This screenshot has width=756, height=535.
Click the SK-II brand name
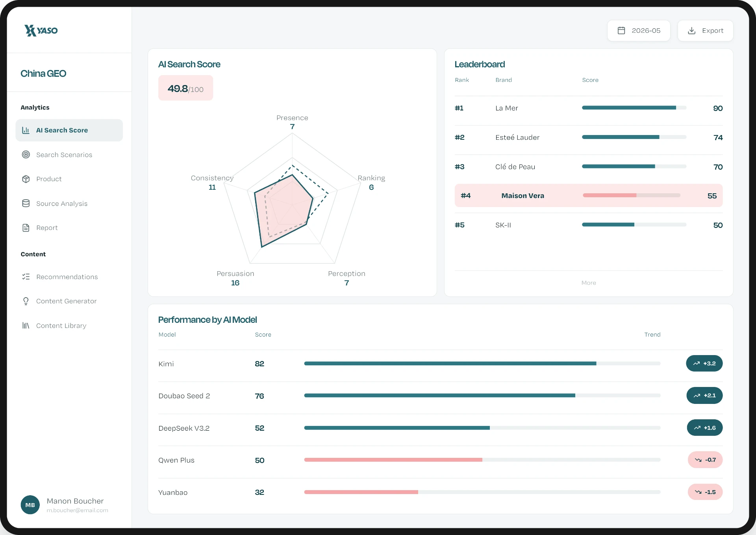(x=503, y=225)
